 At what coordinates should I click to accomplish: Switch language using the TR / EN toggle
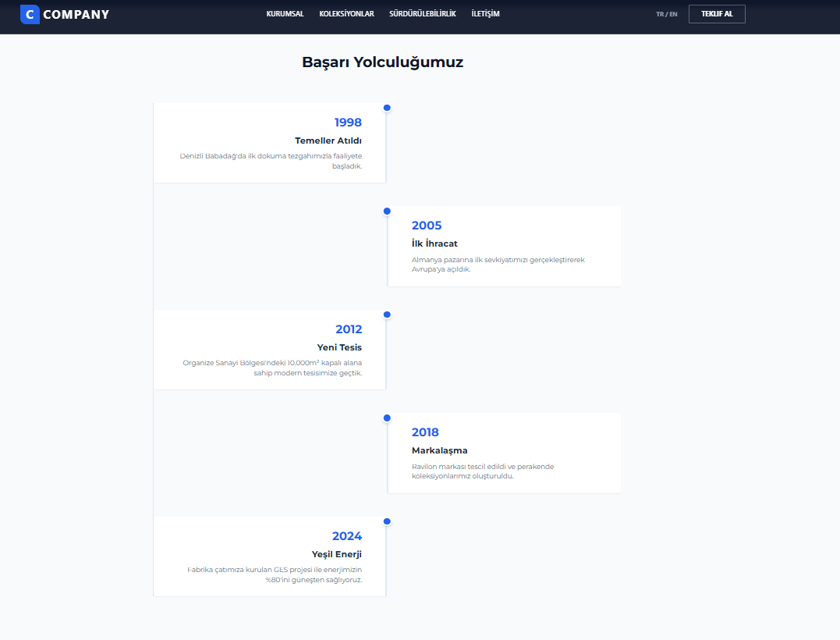click(x=666, y=14)
